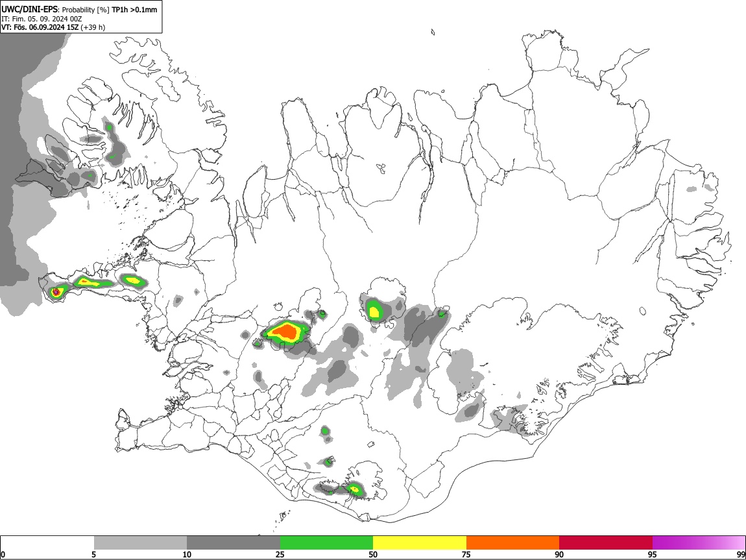This screenshot has height=560, width=746.
Task: Click legend tick label '50'
Action: pos(373,554)
